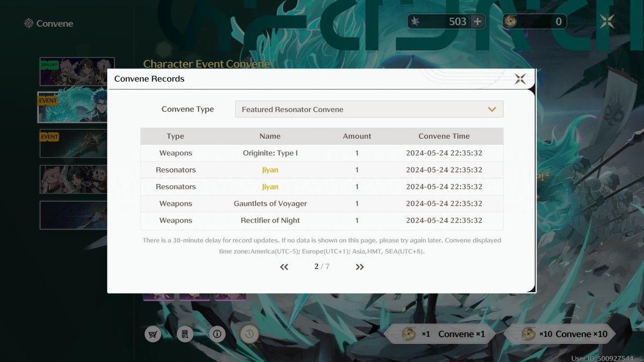Screen dimensions: 644x362
Task: Close the Convene Records dialog
Action: coord(520,79)
